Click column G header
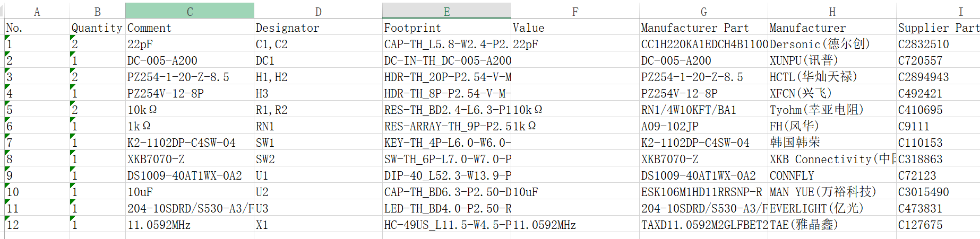 [x=703, y=12]
